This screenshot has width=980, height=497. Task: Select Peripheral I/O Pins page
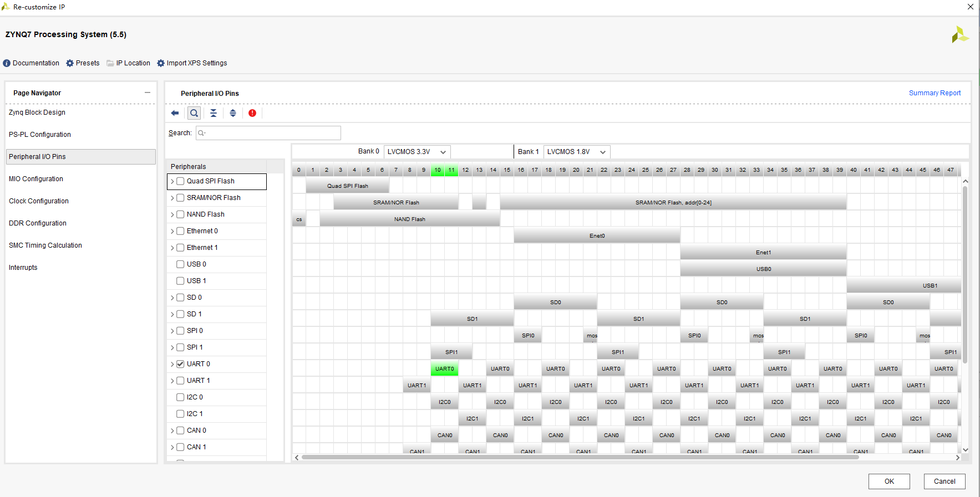tap(81, 157)
